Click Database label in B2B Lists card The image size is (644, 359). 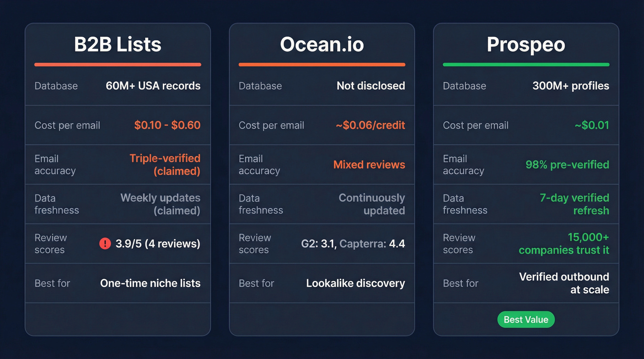[x=56, y=86]
